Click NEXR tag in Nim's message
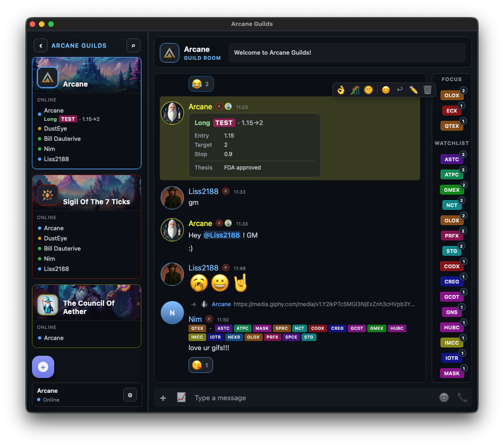The width and height of the screenshot is (504, 447). point(233,337)
